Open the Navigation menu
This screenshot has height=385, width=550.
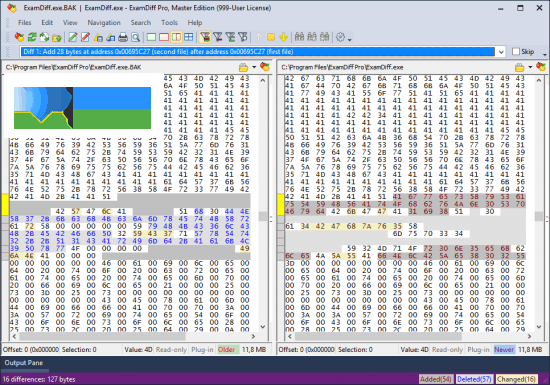click(104, 22)
